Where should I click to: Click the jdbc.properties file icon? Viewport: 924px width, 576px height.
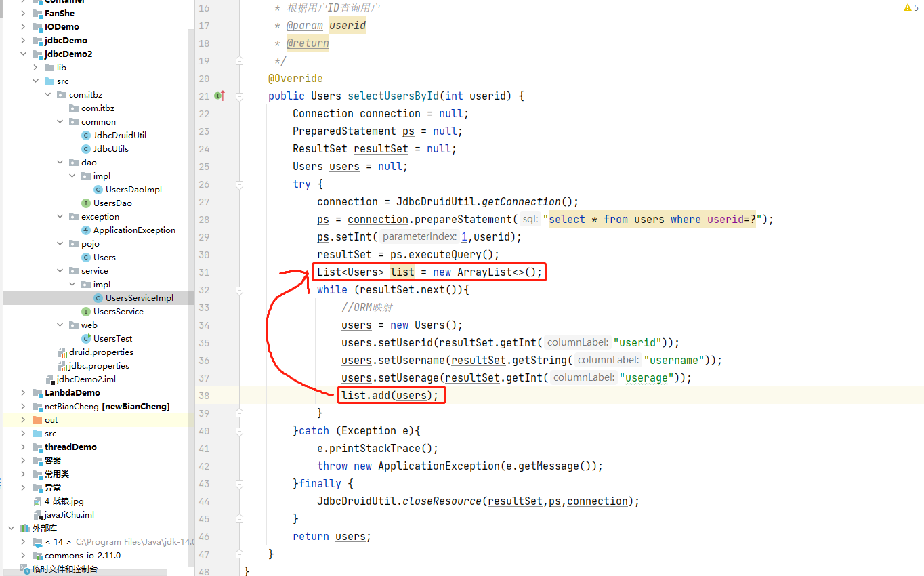[62, 366]
